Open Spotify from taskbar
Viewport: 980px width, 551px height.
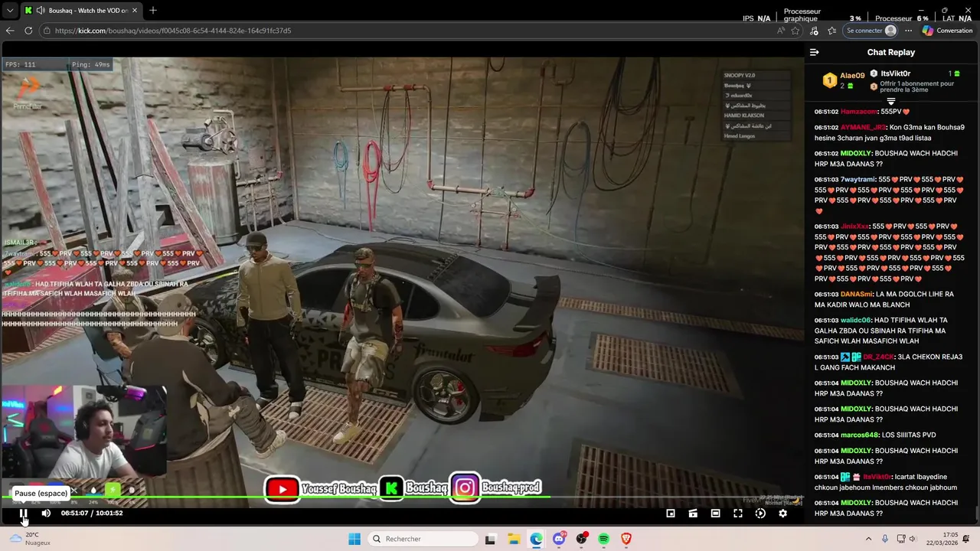click(603, 539)
